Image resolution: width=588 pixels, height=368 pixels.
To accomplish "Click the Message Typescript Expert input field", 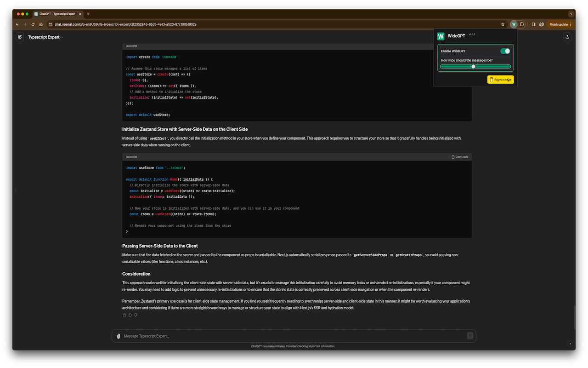I will 294,336.
